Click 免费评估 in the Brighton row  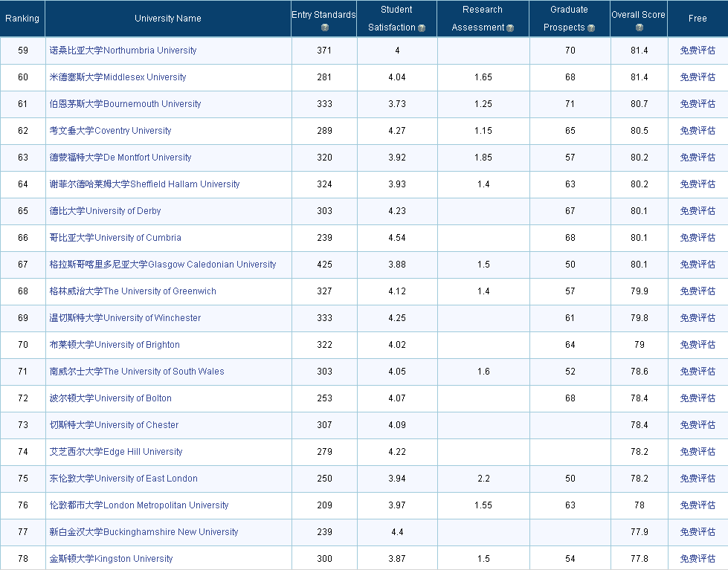[698, 345]
